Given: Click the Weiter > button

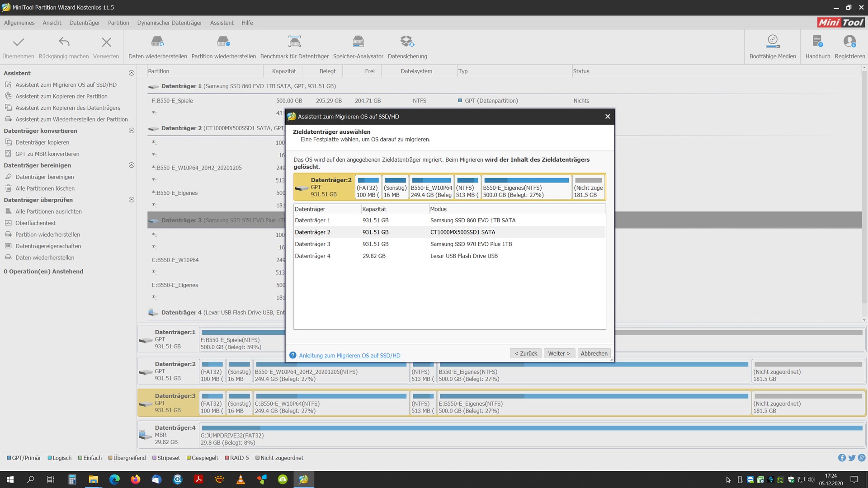Looking at the screenshot, I should point(559,353).
